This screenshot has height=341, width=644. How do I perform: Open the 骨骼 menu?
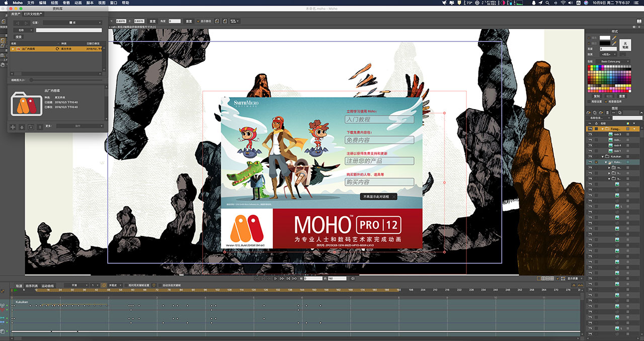(x=66, y=3)
